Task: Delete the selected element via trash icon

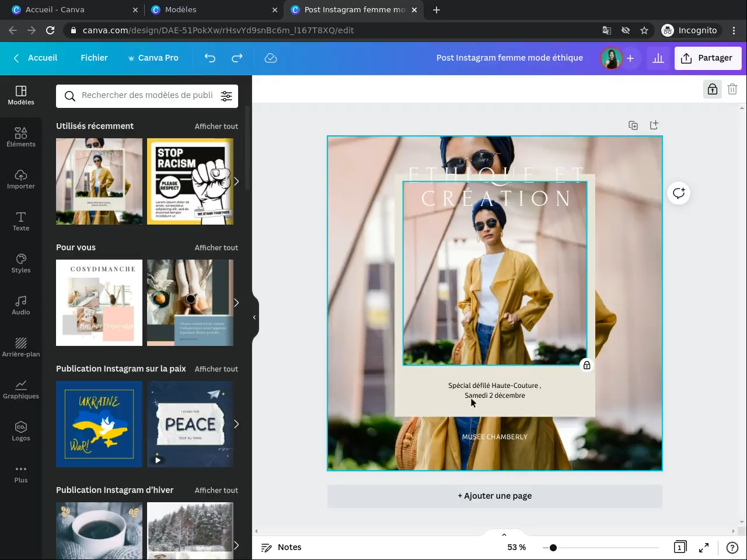Action: coord(732,89)
